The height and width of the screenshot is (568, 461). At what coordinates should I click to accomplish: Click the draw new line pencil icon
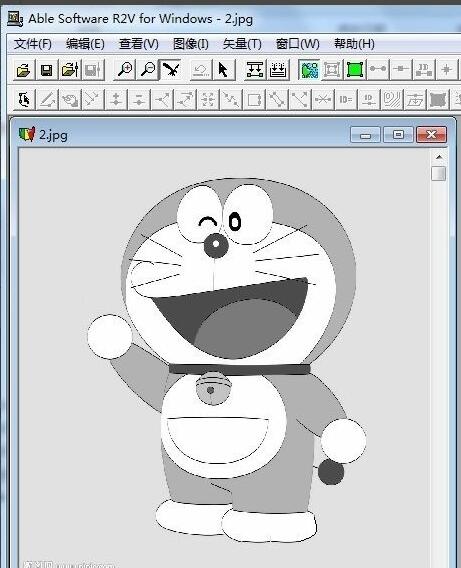pos(48,99)
